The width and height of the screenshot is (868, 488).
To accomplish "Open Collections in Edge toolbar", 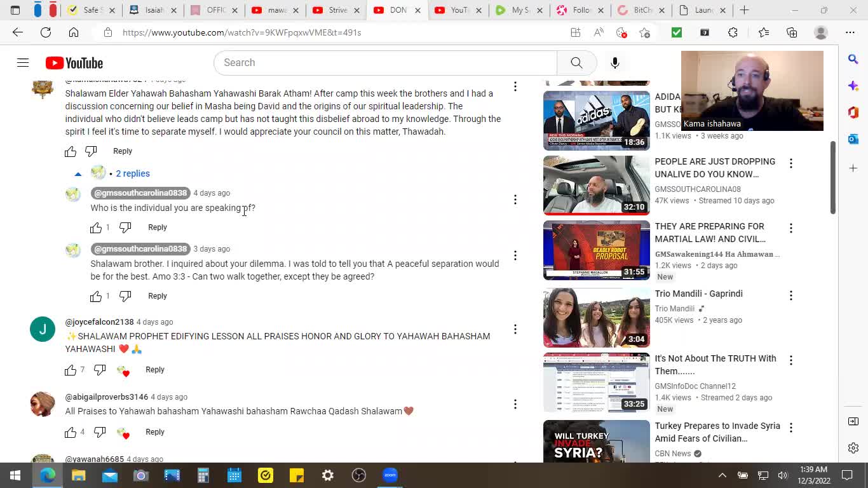I will [x=792, y=32].
